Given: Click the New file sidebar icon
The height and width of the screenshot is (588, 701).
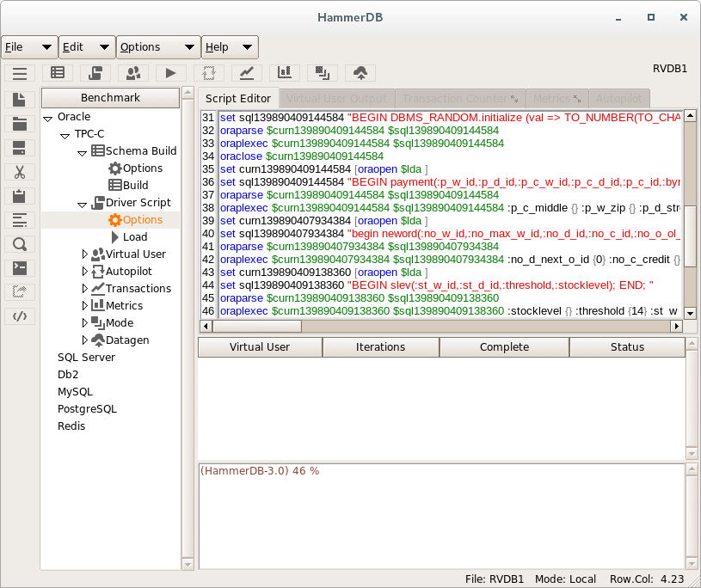Looking at the screenshot, I should click(20, 100).
